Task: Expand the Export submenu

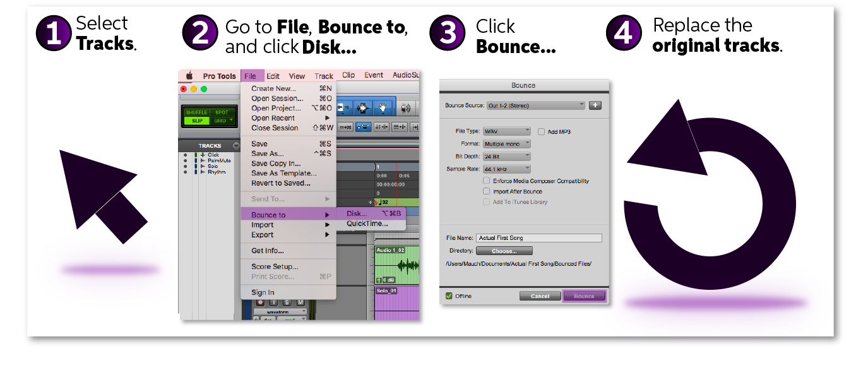Action: [288, 235]
